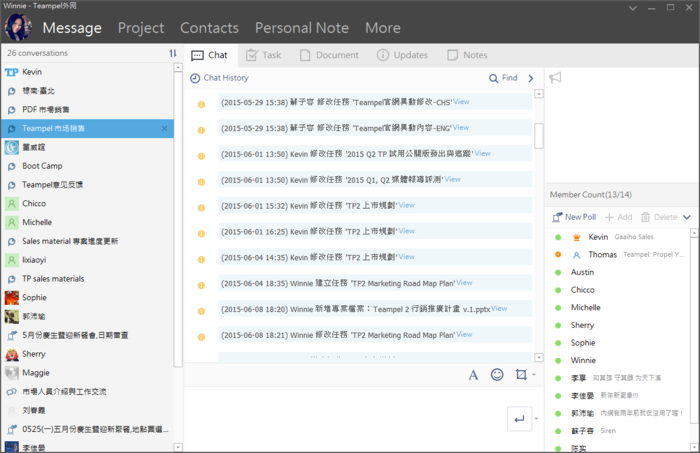700x453 pixels.
Task: Click the Delete trash icon
Action: [x=646, y=217]
